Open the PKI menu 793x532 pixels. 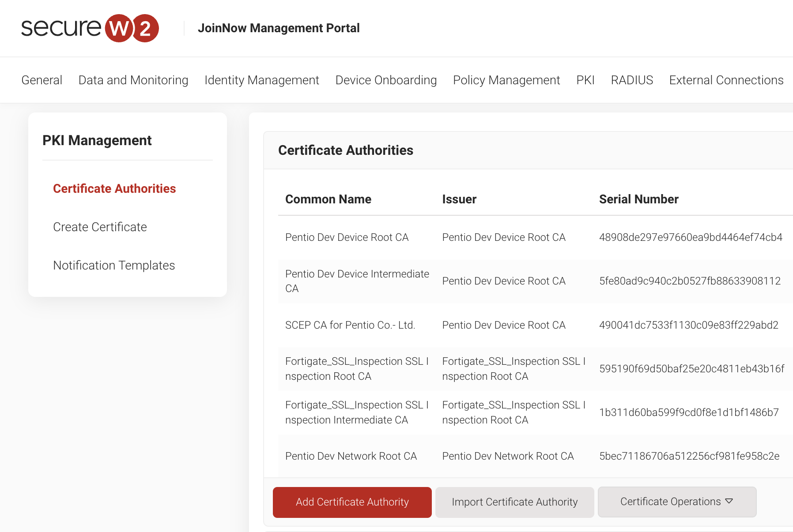585,80
